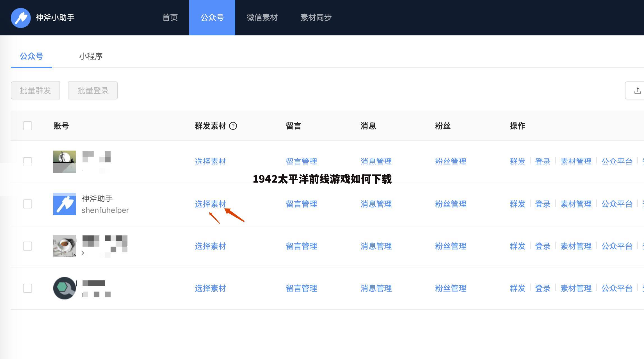Click the 神斧助手 account avatar
The image size is (644, 359).
click(65, 204)
